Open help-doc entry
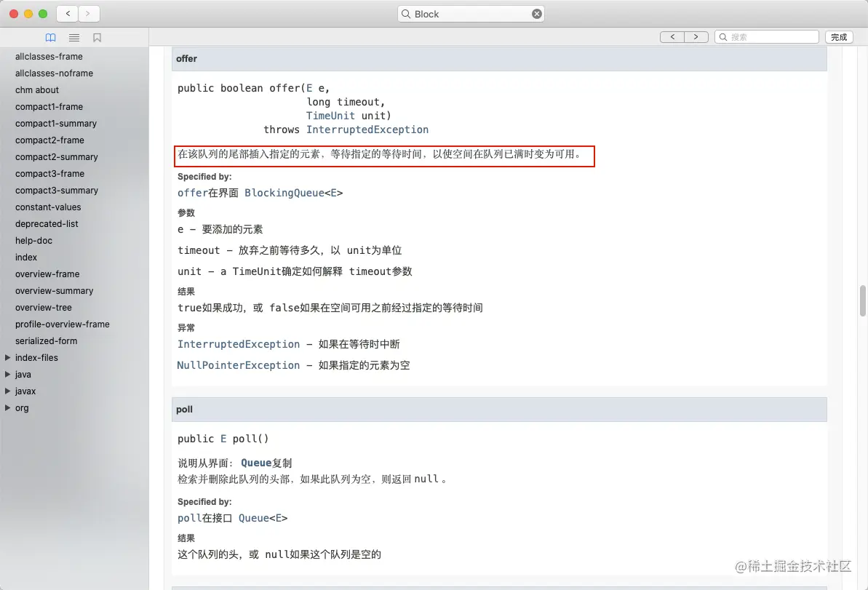The width and height of the screenshot is (868, 590). pyautogui.click(x=33, y=240)
